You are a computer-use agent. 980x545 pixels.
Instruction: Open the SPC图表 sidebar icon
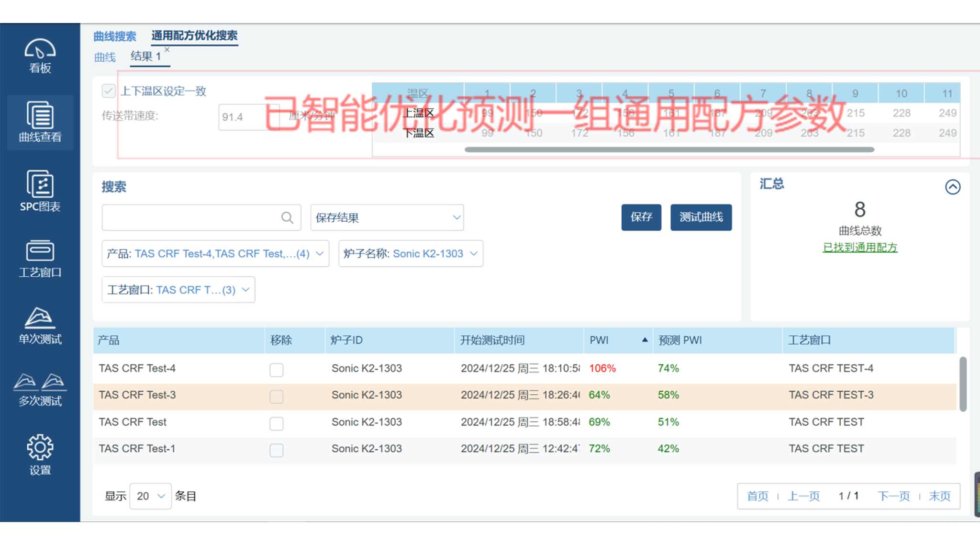(40, 191)
